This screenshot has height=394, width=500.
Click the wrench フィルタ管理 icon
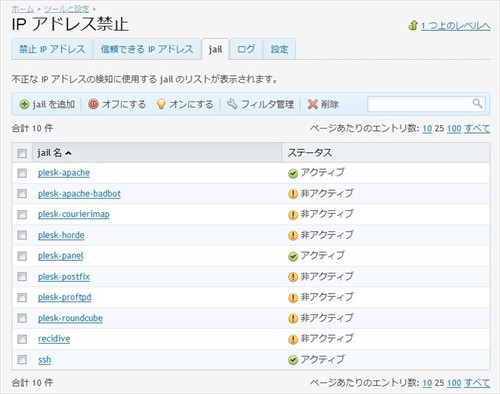232,104
